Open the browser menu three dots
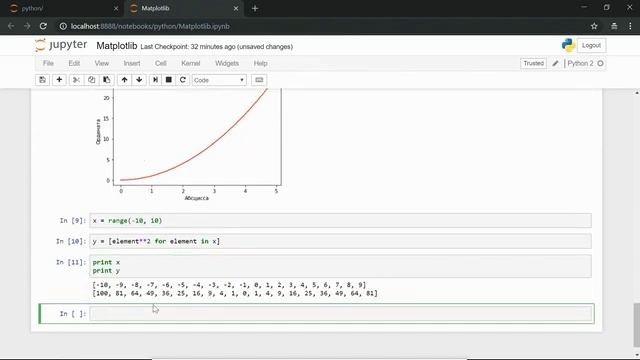This screenshot has height=360, width=640. coord(630,26)
